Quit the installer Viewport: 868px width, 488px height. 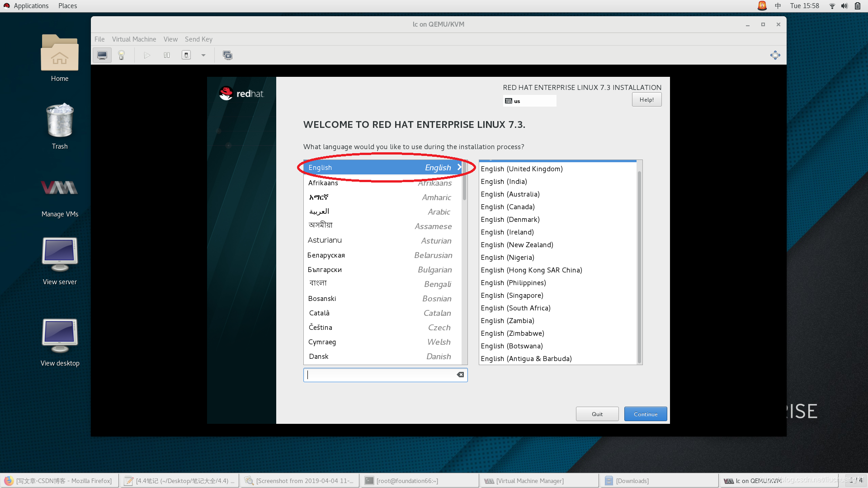coord(597,414)
